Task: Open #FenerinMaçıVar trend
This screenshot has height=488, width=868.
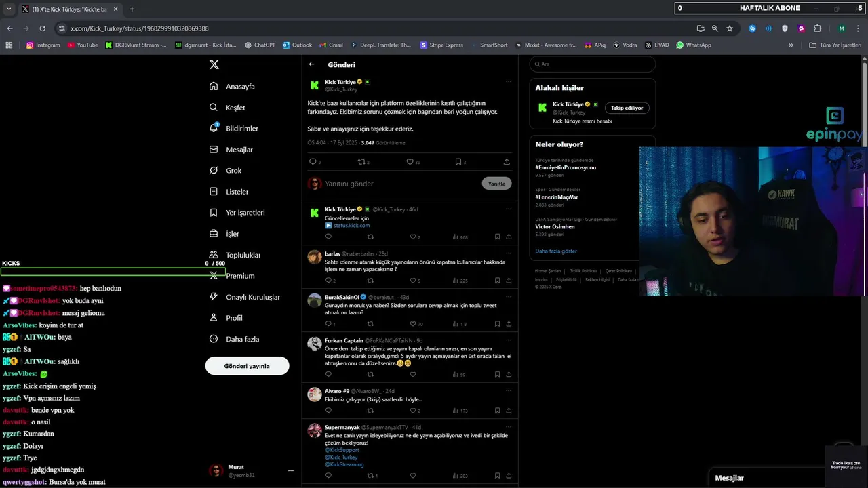Action: (557, 197)
